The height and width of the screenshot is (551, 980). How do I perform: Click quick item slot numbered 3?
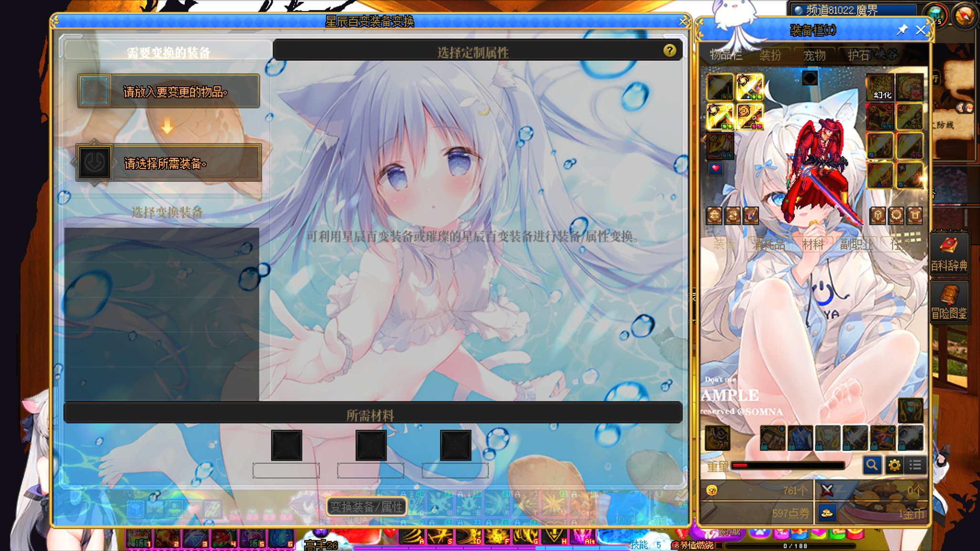pos(195,538)
